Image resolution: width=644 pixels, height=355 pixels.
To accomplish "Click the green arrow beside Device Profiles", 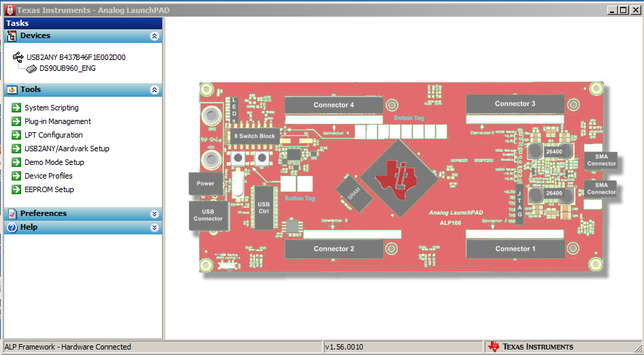I will tap(16, 176).
